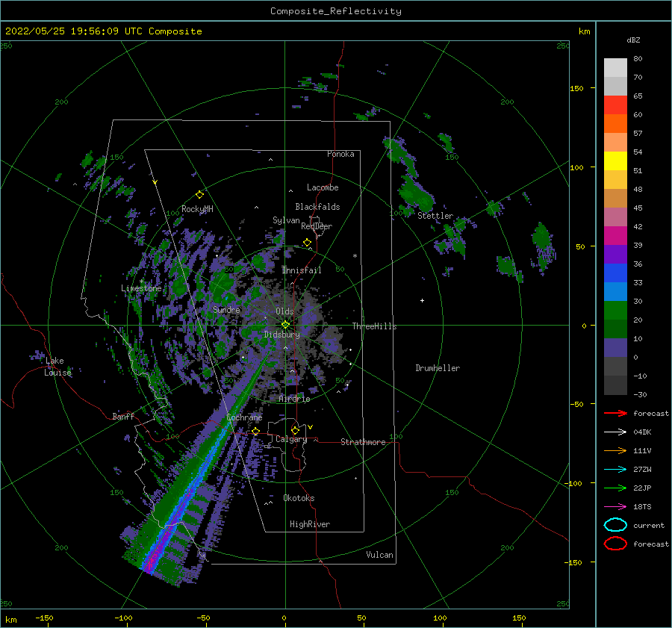The height and width of the screenshot is (628, 672).
Task: Click yellow diamond marker under Cochrane
Action: (255, 431)
